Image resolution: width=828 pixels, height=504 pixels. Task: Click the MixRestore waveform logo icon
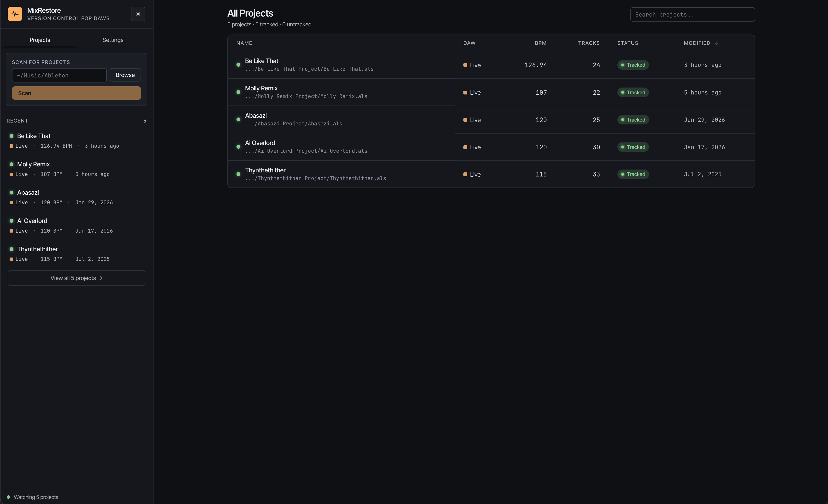point(15,14)
